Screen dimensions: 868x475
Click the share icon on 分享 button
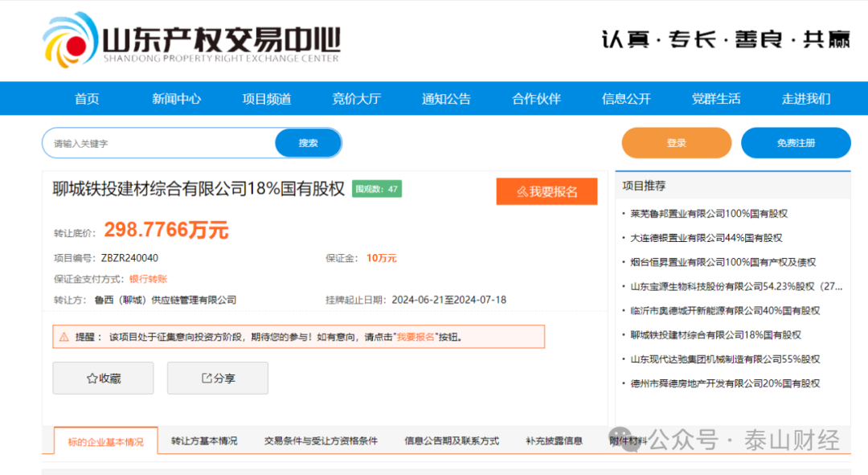click(x=206, y=378)
